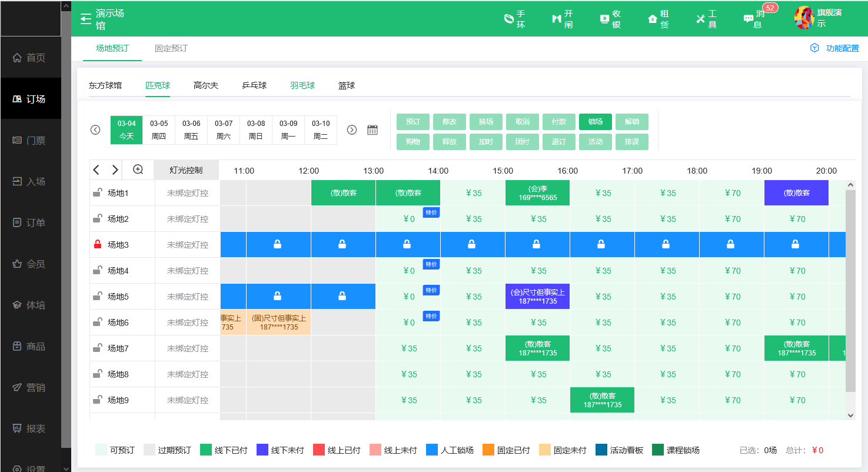
Task: Toggle the red lock on 场地3
Action: pyautogui.click(x=98, y=244)
